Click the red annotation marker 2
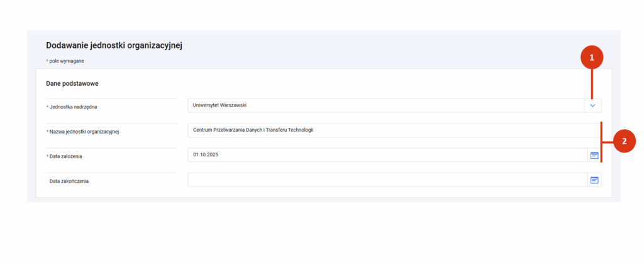The image size is (644, 264). click(x=624, y=141)
